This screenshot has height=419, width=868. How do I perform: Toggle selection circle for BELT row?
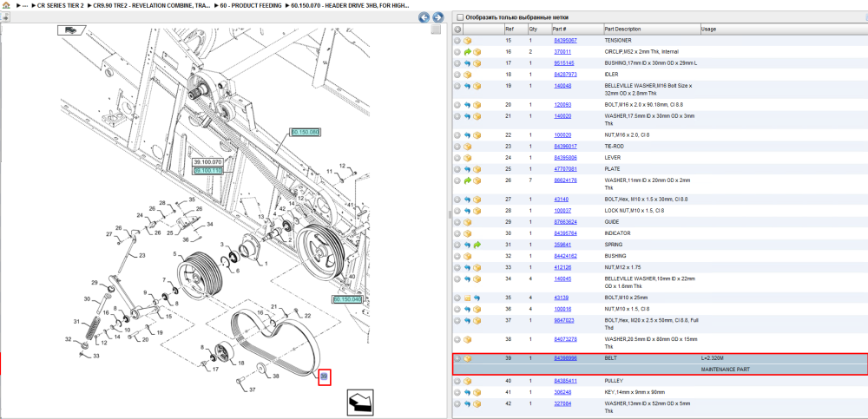click(457, 358)
